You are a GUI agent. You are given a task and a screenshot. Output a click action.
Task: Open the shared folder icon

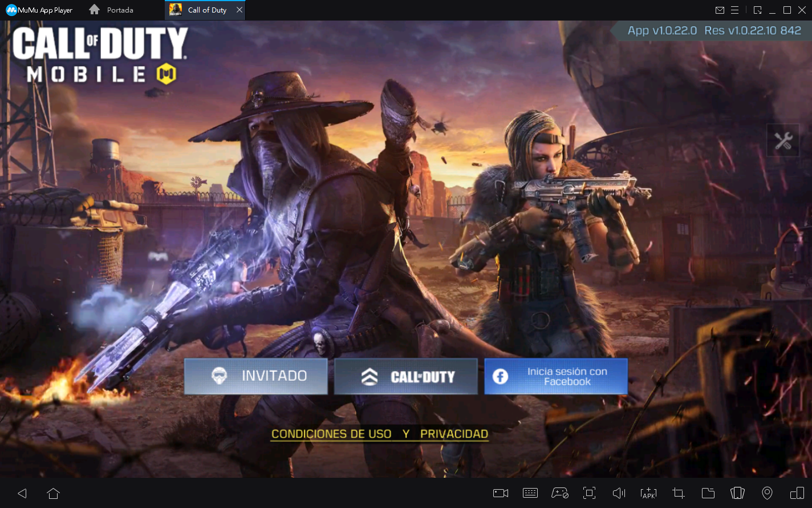click(x=708, y=493)
